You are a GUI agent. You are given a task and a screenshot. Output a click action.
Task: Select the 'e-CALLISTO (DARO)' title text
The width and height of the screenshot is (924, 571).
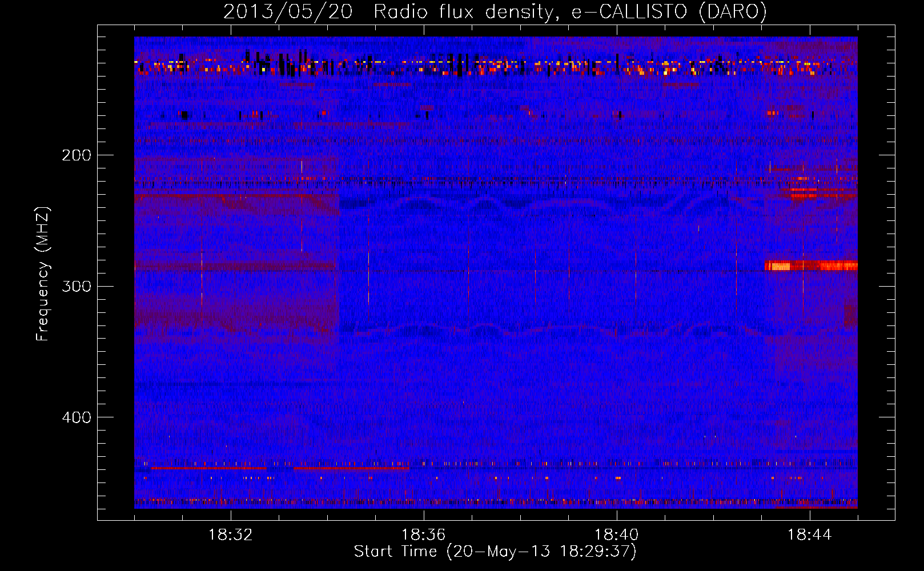point(670,12)
